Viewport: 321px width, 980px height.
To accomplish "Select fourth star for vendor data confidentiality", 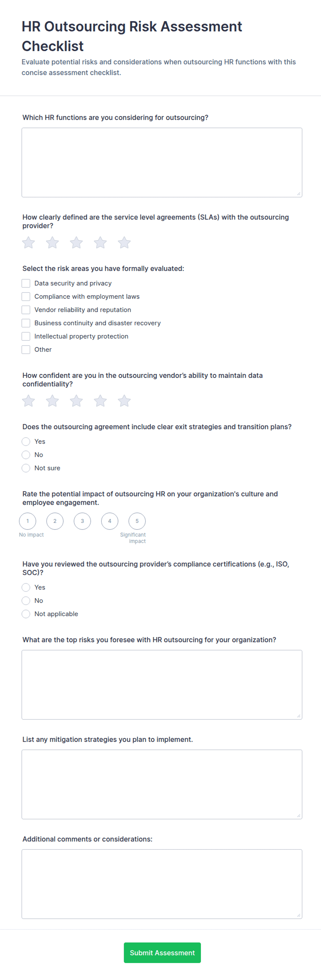I will coord(100,400).
